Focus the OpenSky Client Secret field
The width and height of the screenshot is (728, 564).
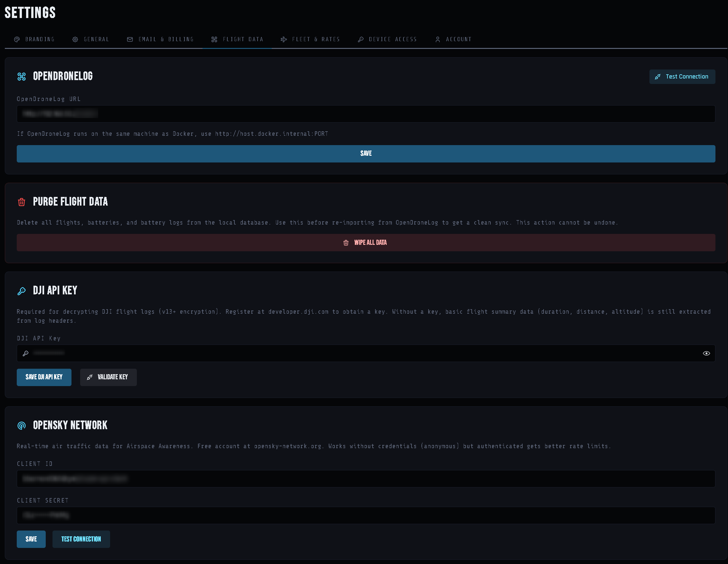point(366,515)
